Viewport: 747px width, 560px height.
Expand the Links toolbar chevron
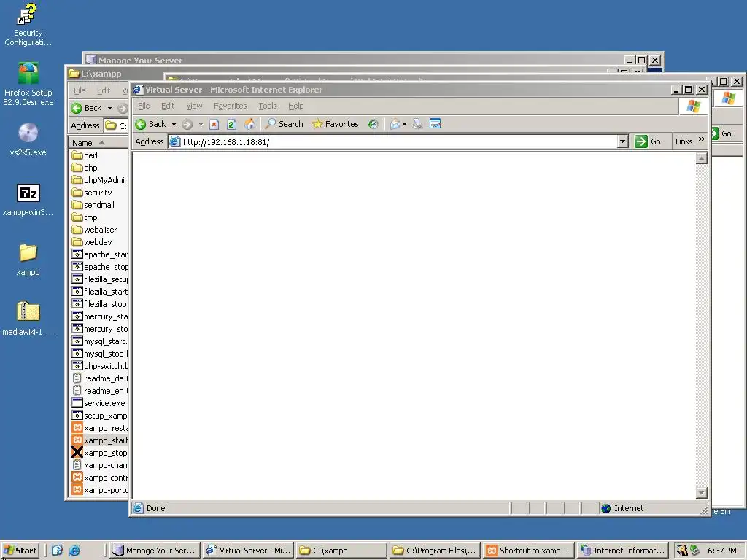[x=701, y=139]
